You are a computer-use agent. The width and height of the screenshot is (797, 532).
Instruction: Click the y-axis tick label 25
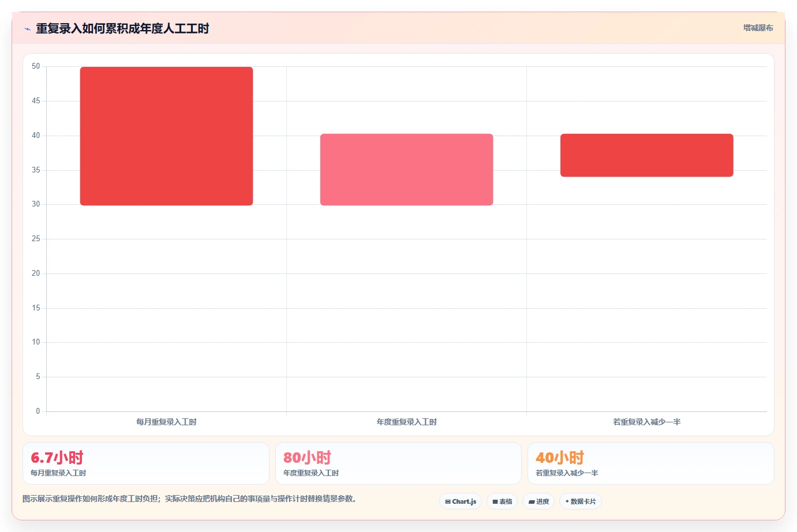point(36,238)
